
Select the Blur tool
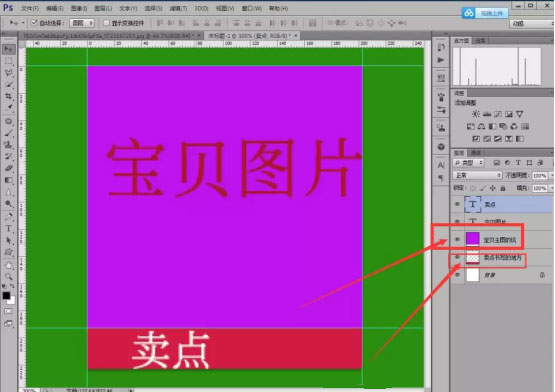(8, 193)
